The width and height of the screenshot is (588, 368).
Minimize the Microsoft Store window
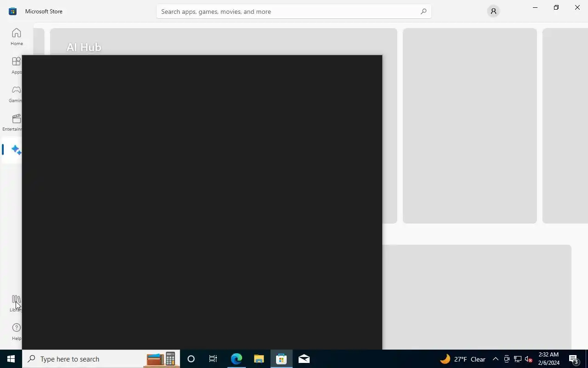pyautogui.click(x=535, y=8)
